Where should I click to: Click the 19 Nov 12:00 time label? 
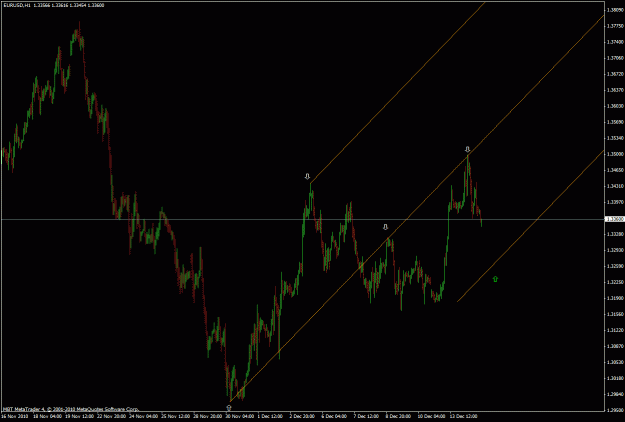pyautogui.click(x=80, y=416)
